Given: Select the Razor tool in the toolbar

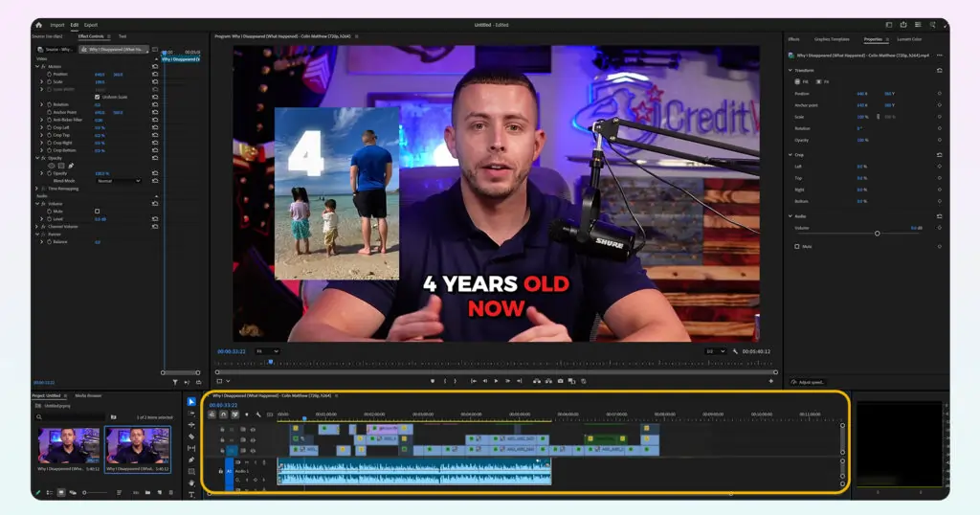Looking at the screenshot, I should click(x=191, y=437).
